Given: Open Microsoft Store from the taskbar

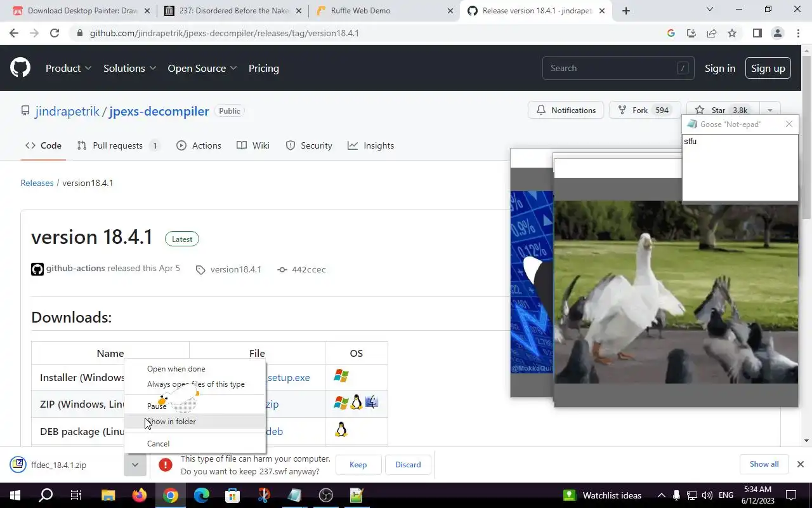Looking at the screenshot, I should (x=232, y=495).
